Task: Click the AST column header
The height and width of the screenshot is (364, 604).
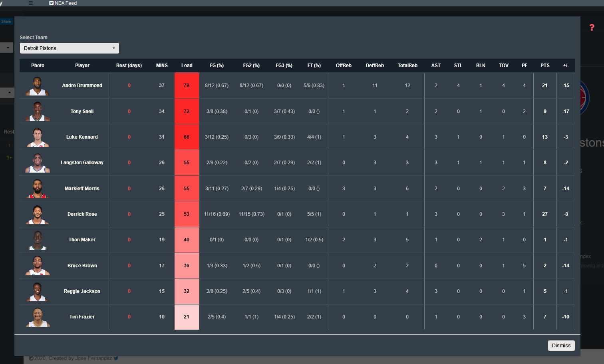Action: point(436,66)
